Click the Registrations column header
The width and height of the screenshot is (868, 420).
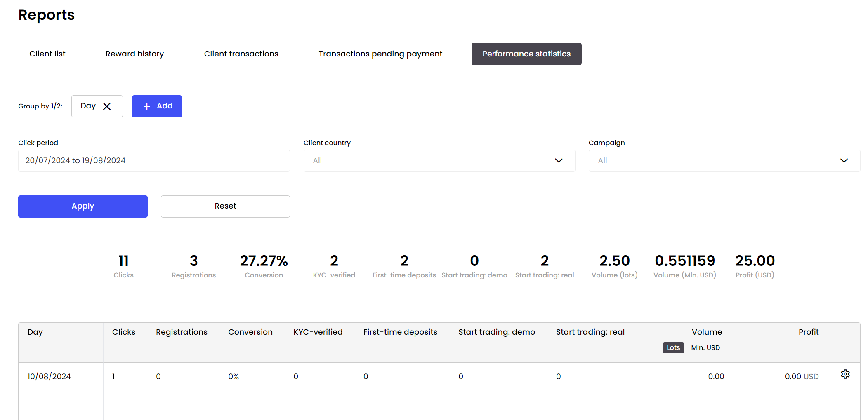tap(182, 332)
